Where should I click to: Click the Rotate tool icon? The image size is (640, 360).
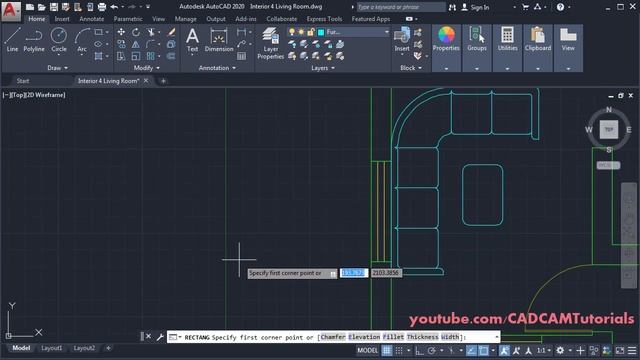click(x=136, y=32)
